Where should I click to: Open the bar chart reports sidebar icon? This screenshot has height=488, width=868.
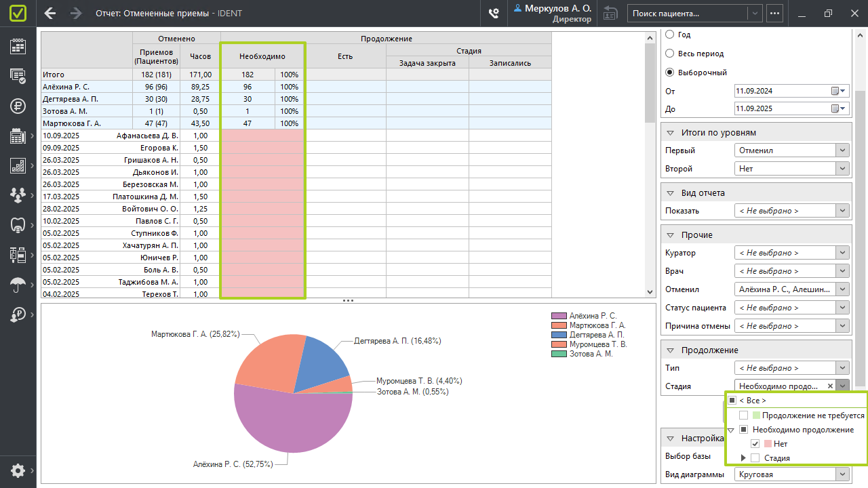click(18, 165)
